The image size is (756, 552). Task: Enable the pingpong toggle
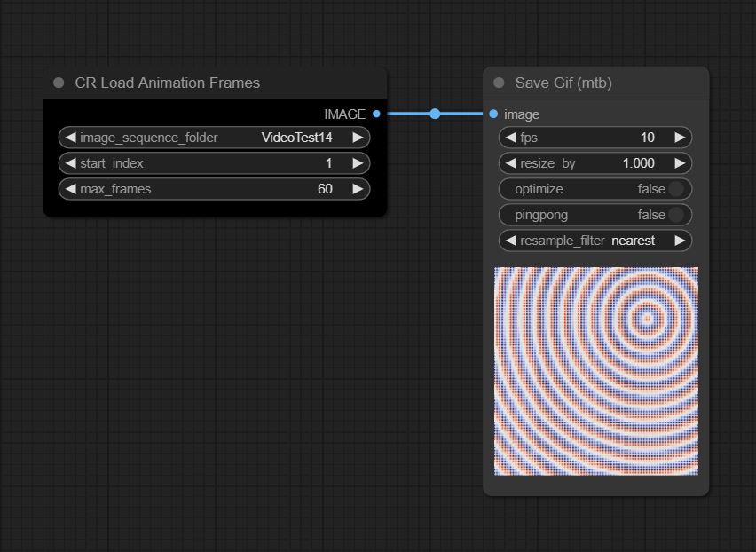595,215
